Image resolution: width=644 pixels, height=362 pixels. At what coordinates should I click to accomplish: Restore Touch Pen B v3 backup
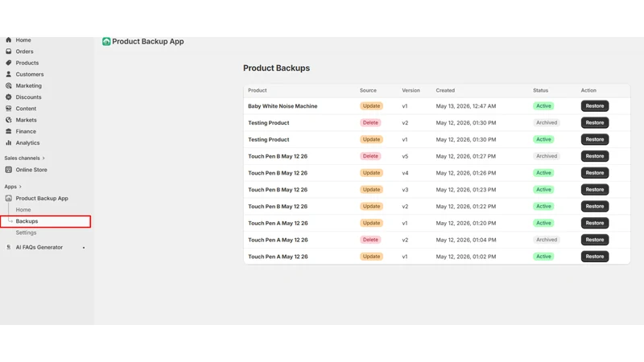click(x=595, y=190)
